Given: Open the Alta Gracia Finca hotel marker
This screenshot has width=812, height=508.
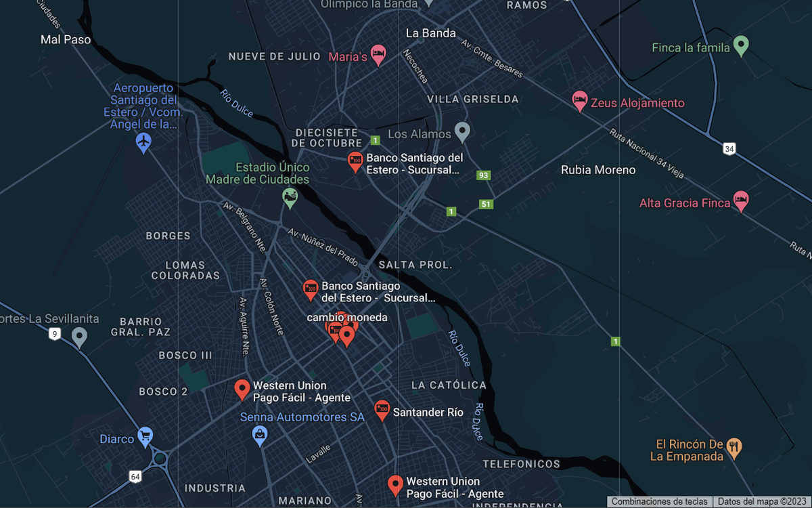Looking at the screenshot, I should pos(742,201).
